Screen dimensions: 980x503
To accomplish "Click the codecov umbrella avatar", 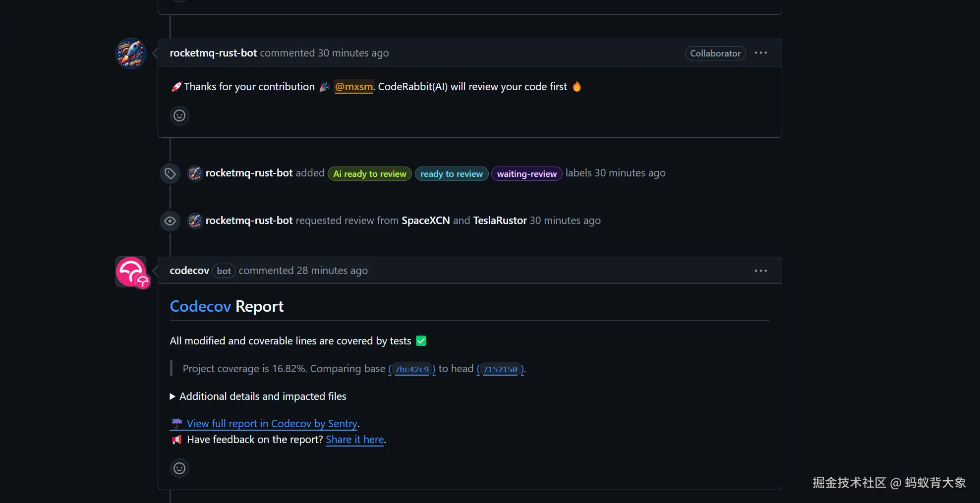I will coord(131,272).
